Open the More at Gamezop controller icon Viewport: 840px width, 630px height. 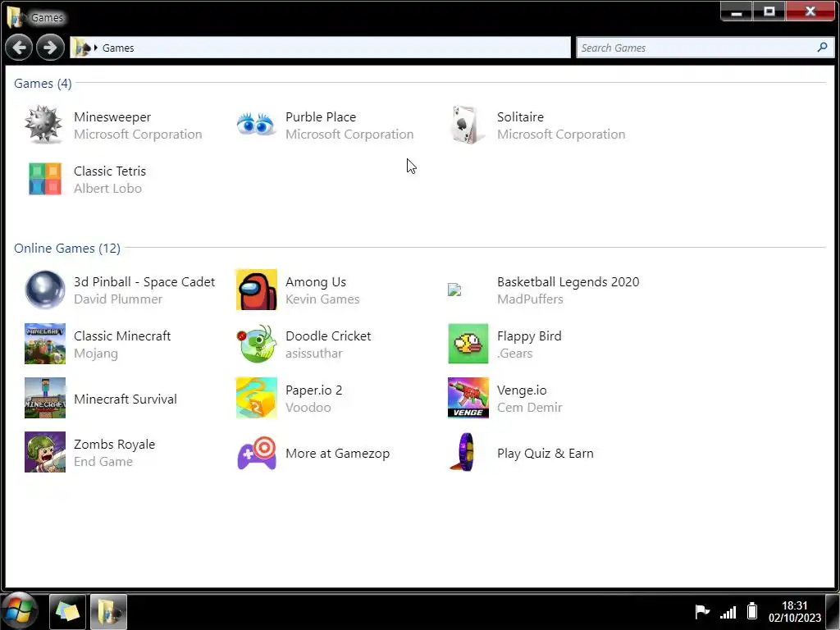pyautogui.click(x=257, y=453)
